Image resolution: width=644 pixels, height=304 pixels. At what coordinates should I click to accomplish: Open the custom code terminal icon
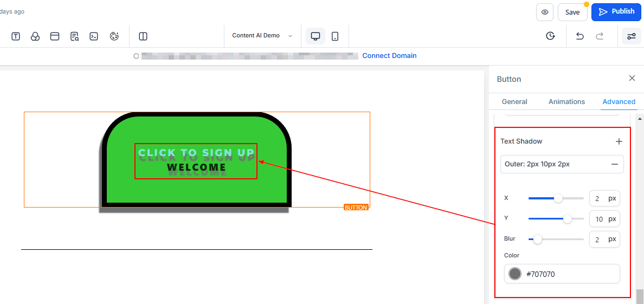94,36
